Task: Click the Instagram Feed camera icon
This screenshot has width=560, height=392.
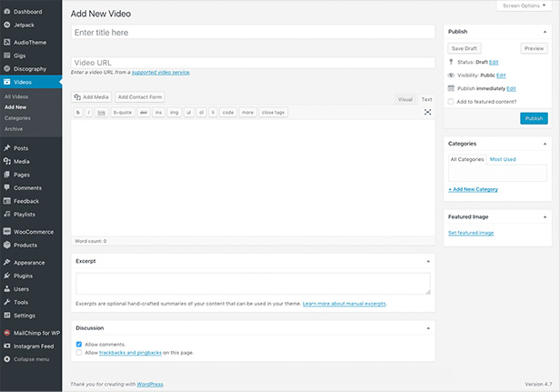Action: 6,346
